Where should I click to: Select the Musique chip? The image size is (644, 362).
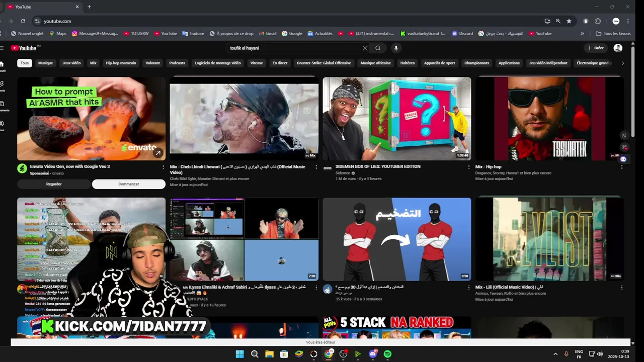[x=45, y=63]
